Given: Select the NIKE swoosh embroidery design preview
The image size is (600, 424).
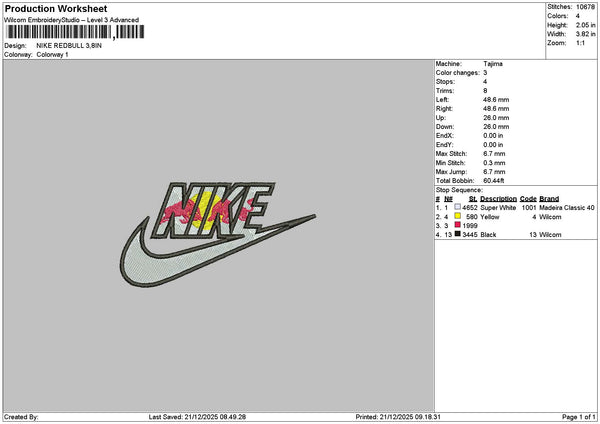Looking at the screenshot, I should [218, 235].
